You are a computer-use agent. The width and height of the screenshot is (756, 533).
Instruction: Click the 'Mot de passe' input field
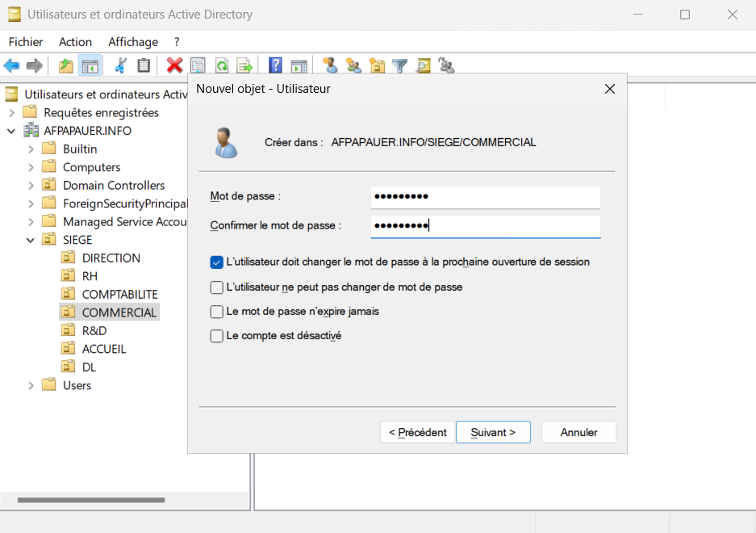click(485, 197)
